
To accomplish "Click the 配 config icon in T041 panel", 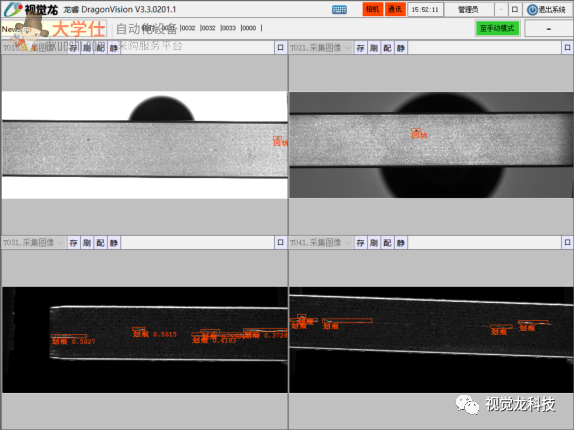I will 387,243.
